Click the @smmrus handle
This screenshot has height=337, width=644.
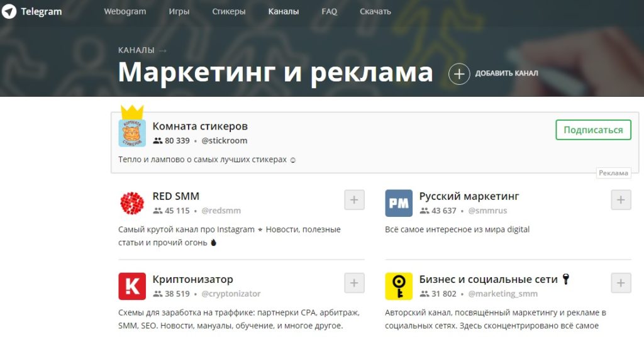point(487,211)
